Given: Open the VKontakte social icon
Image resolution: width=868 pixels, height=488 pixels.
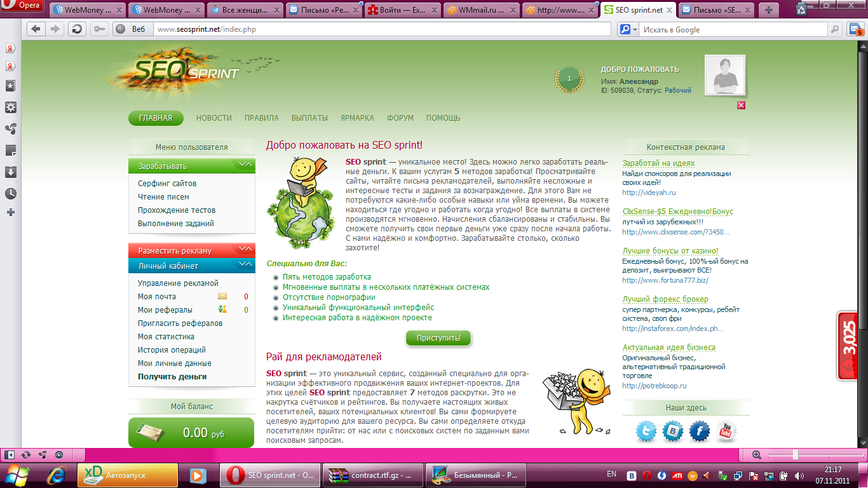Looking at the screenshot, I should (673, 432).
